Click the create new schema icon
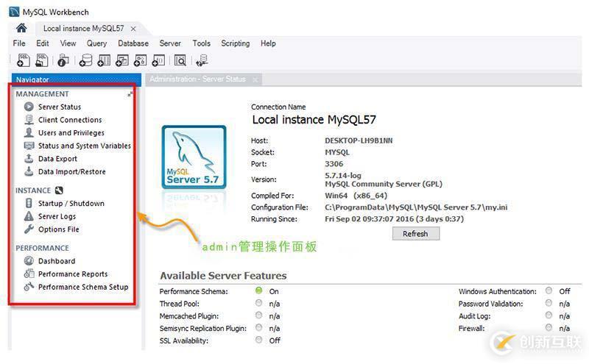 pos(85,60)
